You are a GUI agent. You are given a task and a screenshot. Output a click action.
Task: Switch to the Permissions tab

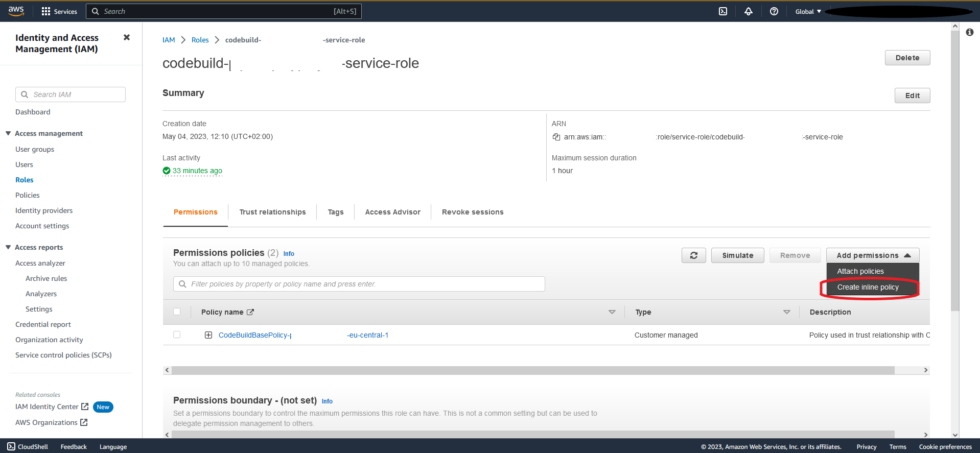pyautogui.click(x=196, y=212)
